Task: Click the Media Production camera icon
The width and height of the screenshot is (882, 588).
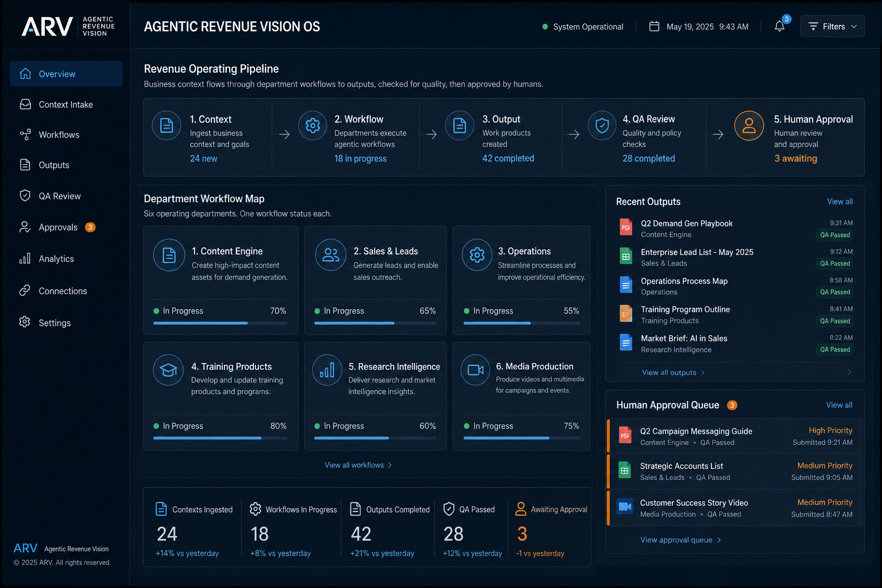Action: tap(475, 370)
